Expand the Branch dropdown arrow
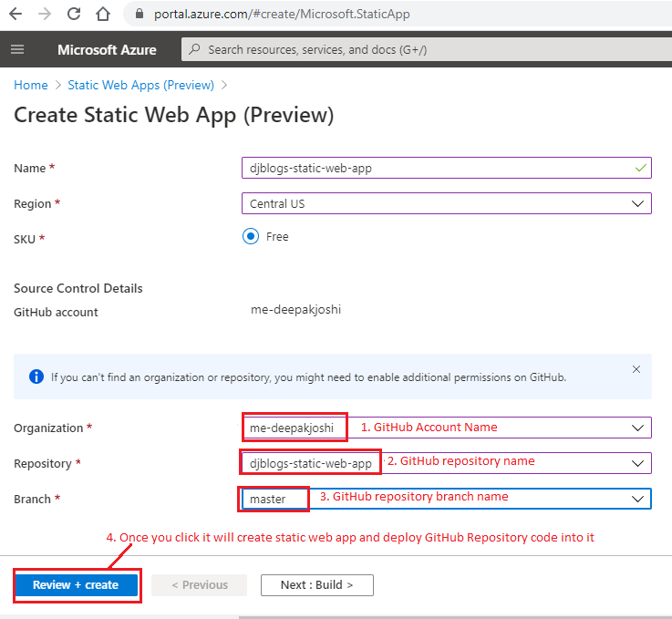This screenshot has height=619, width=672. [637, 499]
